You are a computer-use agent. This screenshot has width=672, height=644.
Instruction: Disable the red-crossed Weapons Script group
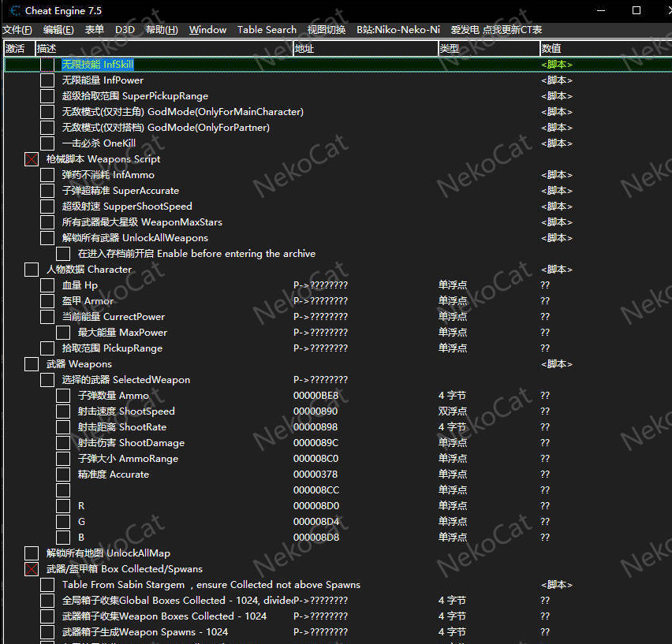pyautogui.click(x=32, y=159)
